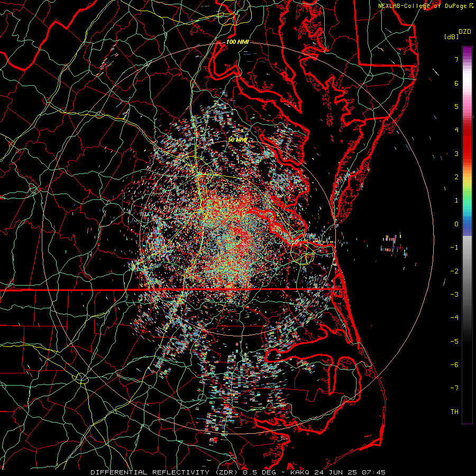Select the positive 6 scale value
The image size is (476, 476).
[x=456, y=83]
